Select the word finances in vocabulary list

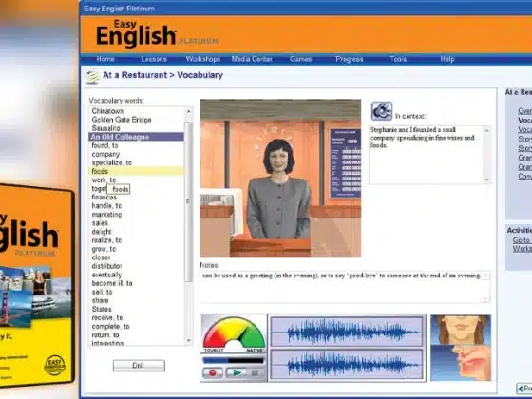104,198
